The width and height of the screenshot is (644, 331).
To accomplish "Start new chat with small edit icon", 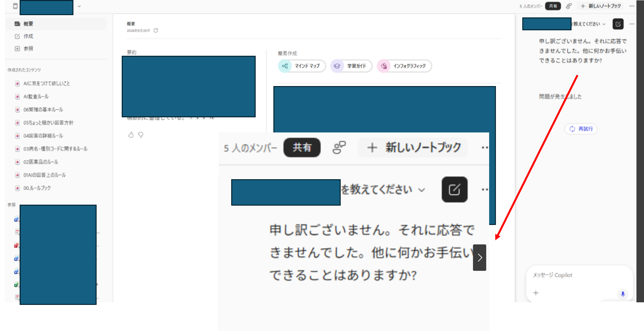I will coord(618,24).
